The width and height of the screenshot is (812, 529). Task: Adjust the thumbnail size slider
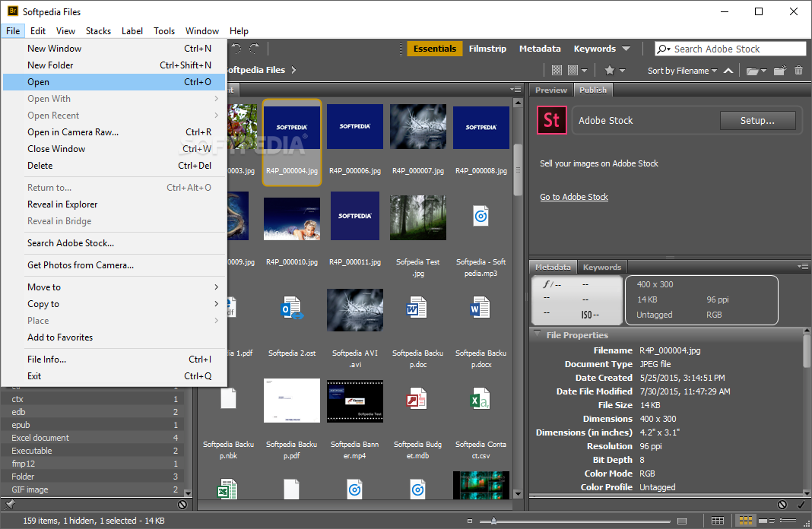[493, 521]
